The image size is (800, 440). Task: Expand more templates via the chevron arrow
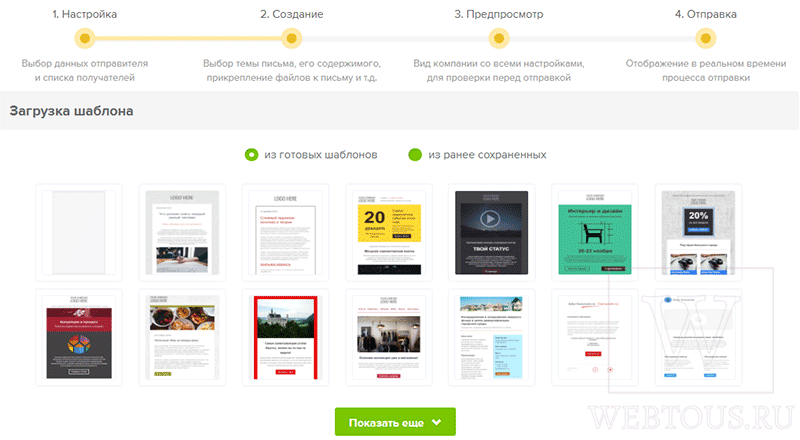click(x=436, y=422)
